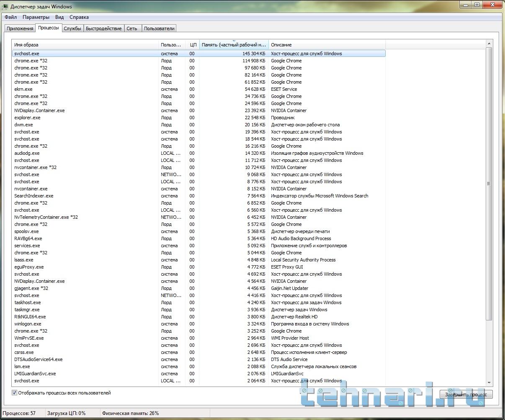Select the lsass.exe process

(x=199, y=260)
